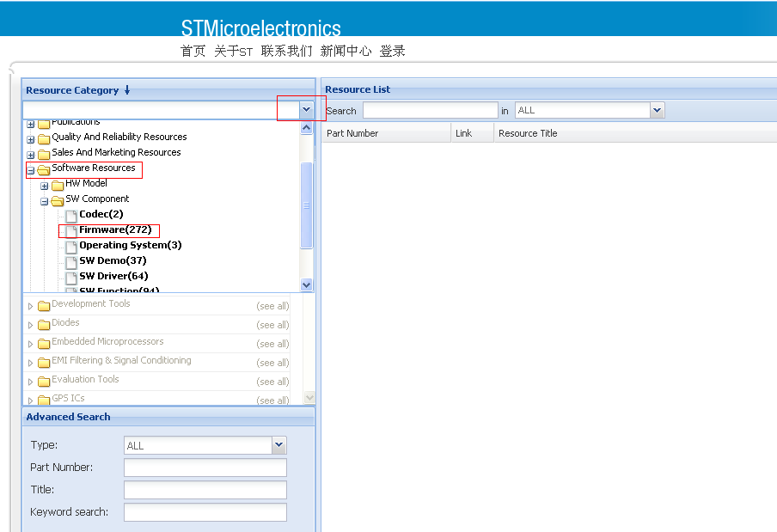The height and width of the screenshot is (532, 777).
Task: Click the Resource List search field
Action: tap(430, 110)
